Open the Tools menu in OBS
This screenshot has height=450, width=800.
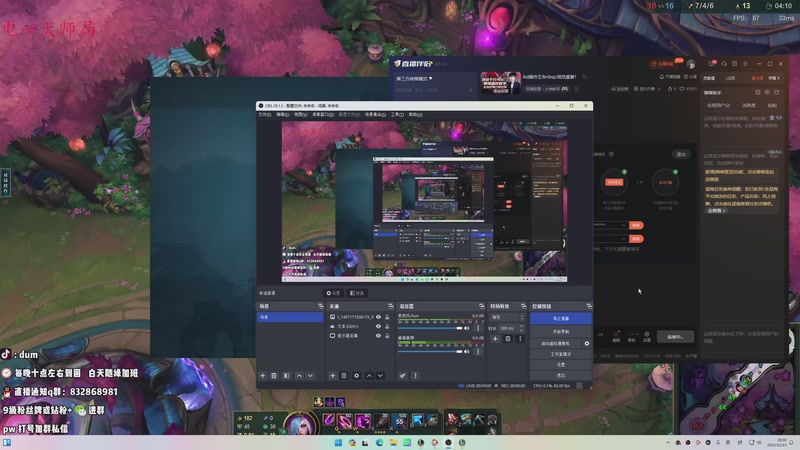click(x=397, y=114)
